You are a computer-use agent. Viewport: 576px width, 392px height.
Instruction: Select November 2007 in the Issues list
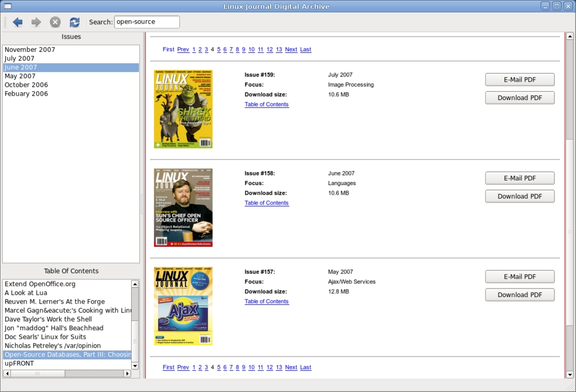(30, 49)
